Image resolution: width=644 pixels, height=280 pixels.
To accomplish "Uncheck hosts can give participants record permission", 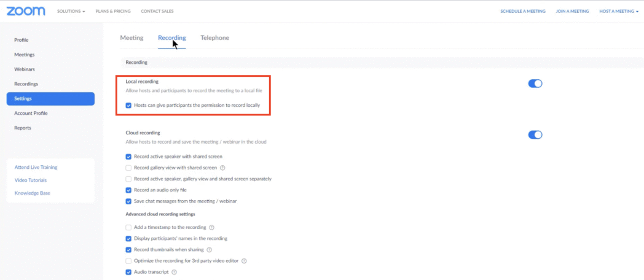I will coord(128,106).
